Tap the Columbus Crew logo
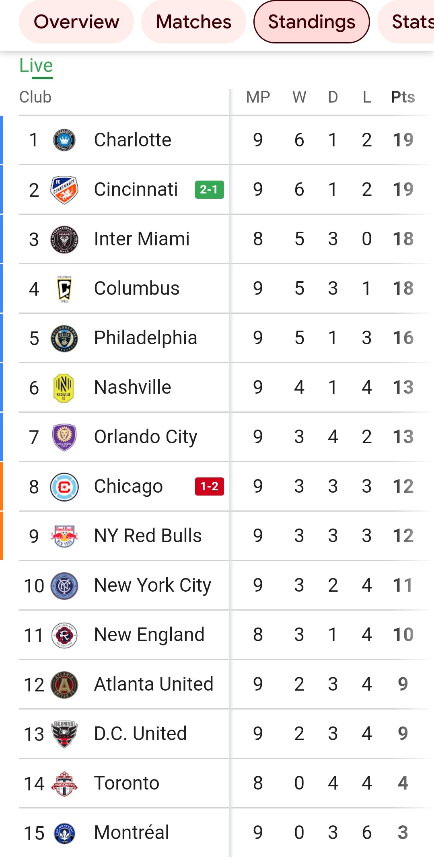Viewport: 434px width, 868px height. coord(64,289)
